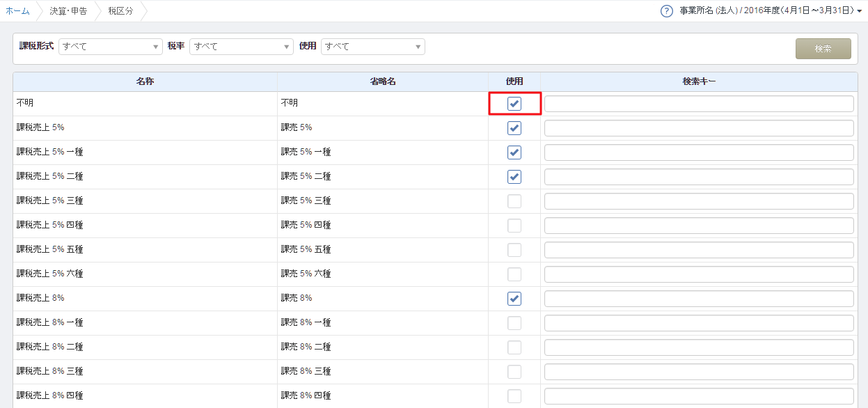This screenshot has width=868, height=408.
Task: Uncheck 使用 for 不明 row
Action: coord(514,104)
